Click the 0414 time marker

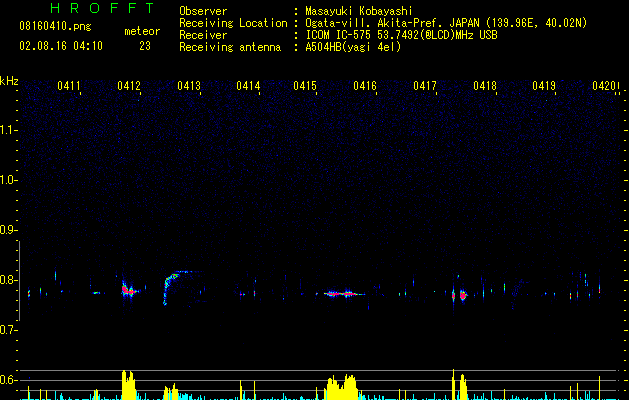pos(248,86)
